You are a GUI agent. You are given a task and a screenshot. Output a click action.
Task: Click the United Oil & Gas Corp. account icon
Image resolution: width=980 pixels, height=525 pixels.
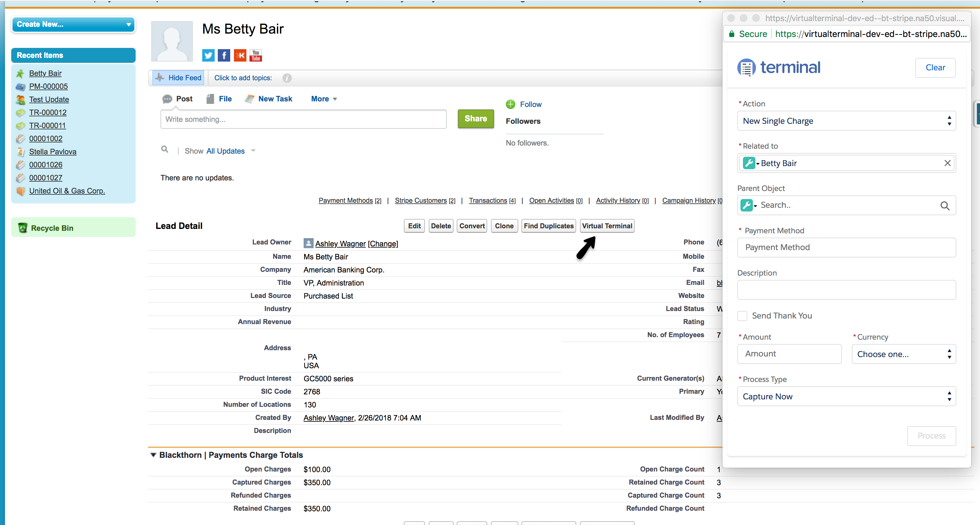point(20,191)
